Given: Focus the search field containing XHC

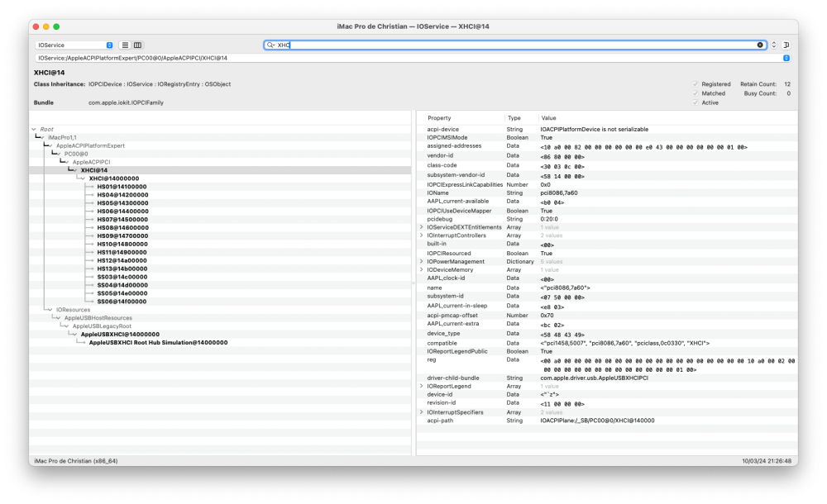Looking at the screenshot, I should click(x=516, y=45).
